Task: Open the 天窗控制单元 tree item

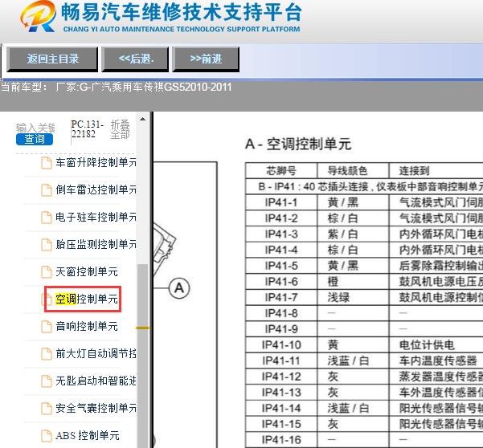Action: [x=87, y=271]
